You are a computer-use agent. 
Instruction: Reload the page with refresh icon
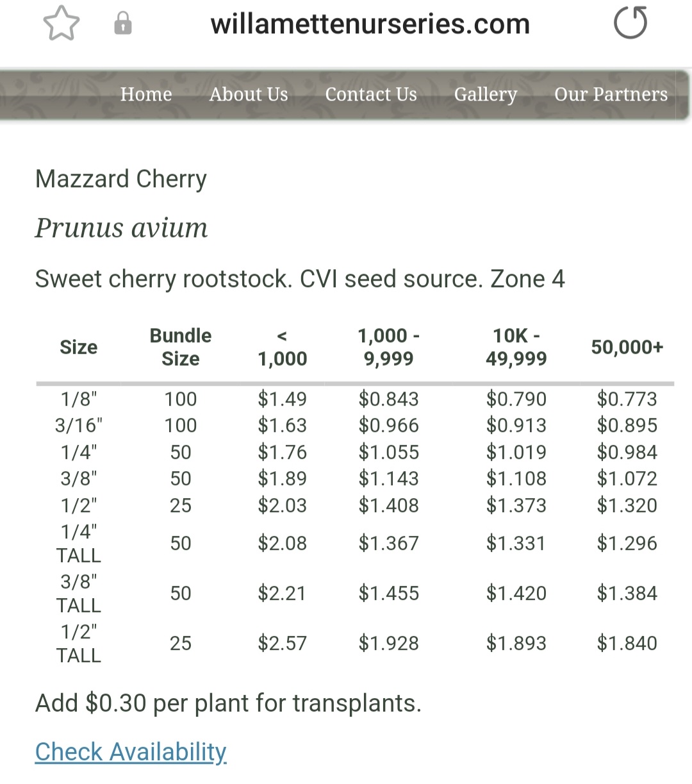point(630,24)
